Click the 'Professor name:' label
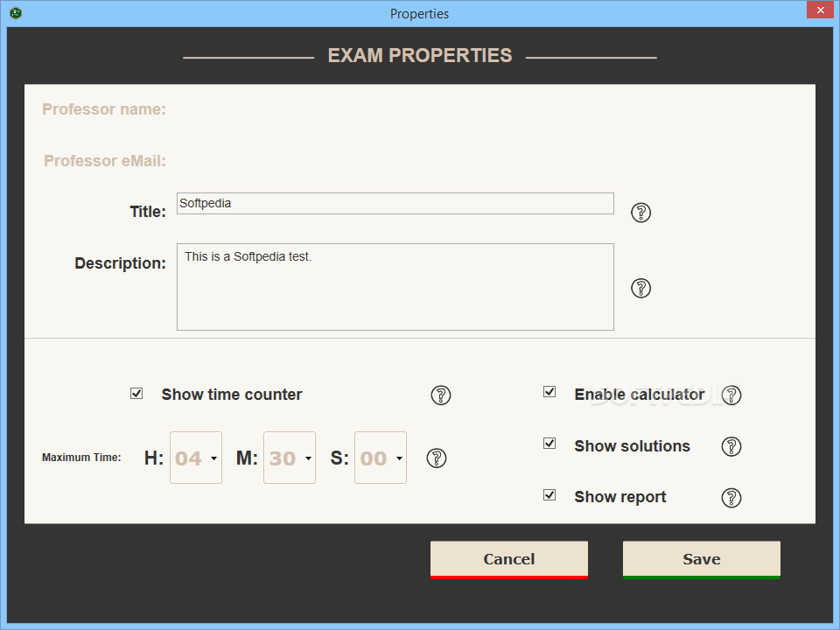The image size is (840, 630). coord(104,109)
